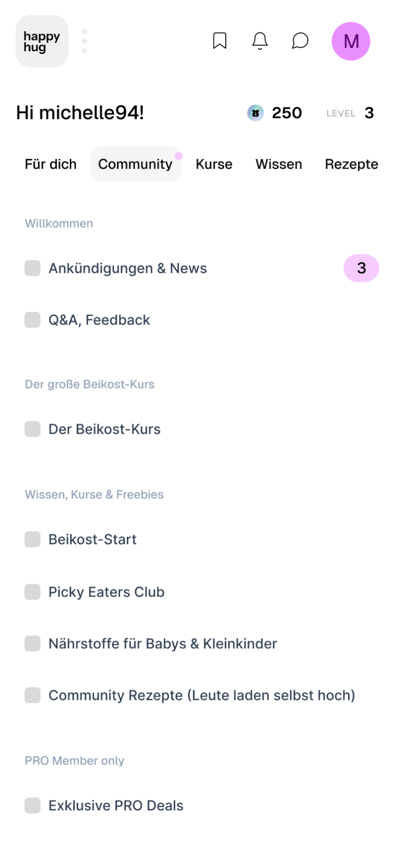
Task: Click the checkbox beside Q&A, Feedback
Action: tap(33, 320)
